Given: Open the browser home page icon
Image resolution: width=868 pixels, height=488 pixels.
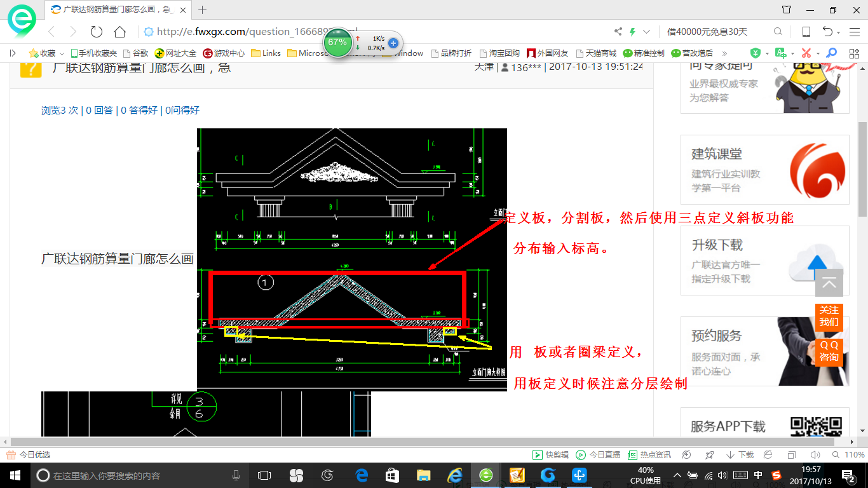Looking at the screenshot, I should (119, 32).
